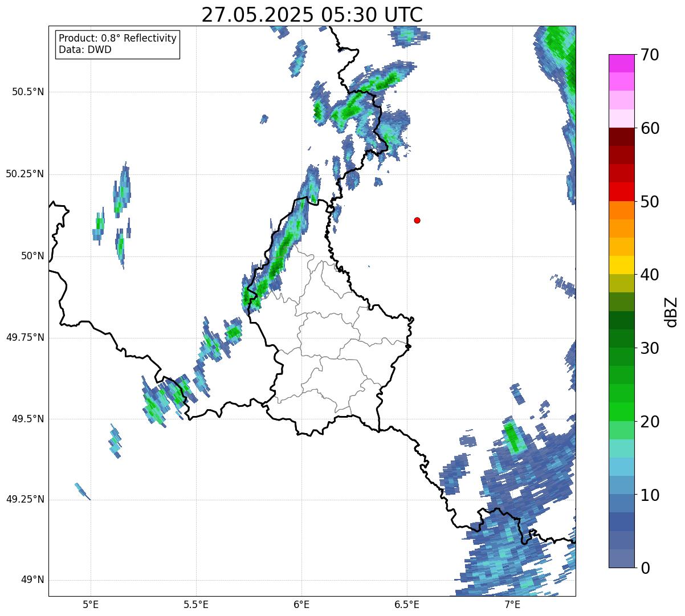Click the colorbar value 70

point(650,55)
